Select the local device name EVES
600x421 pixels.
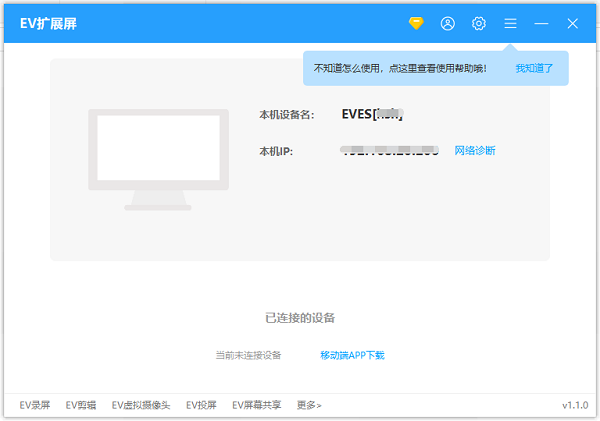pyautogui.click(x=372, y=115)
